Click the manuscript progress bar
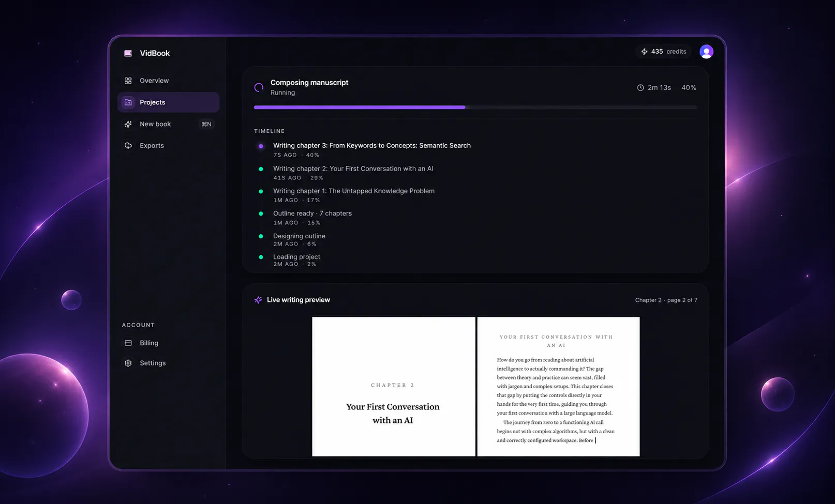Image resolution: width=835 pixels, height=504 pixels. click(475, 108)
